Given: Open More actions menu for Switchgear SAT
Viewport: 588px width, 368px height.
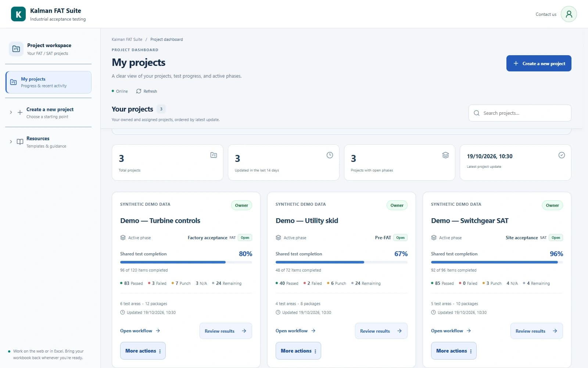Looking at the screenshot, I should tap(454, 351).
